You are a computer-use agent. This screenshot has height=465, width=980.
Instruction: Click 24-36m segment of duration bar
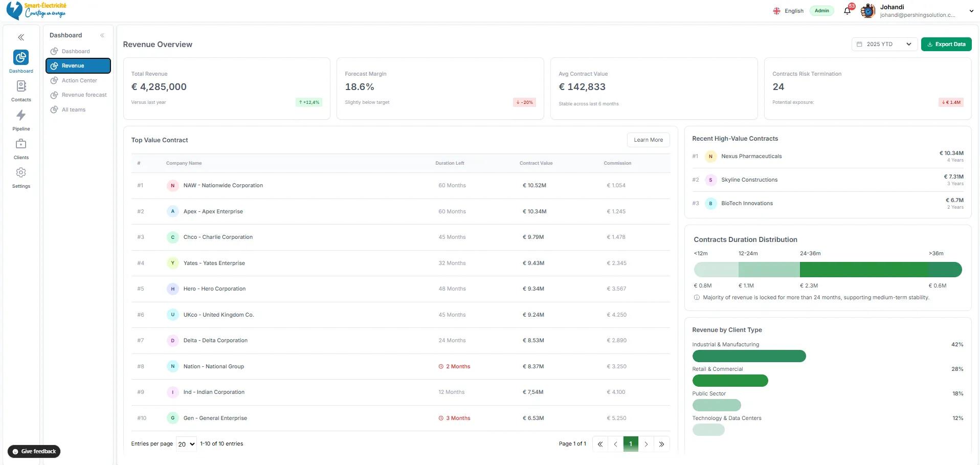(864, 269)
